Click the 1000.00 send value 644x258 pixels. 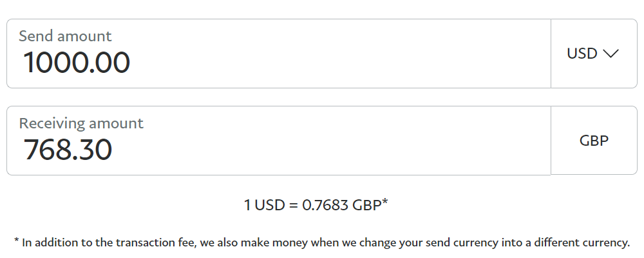[77, 63]
